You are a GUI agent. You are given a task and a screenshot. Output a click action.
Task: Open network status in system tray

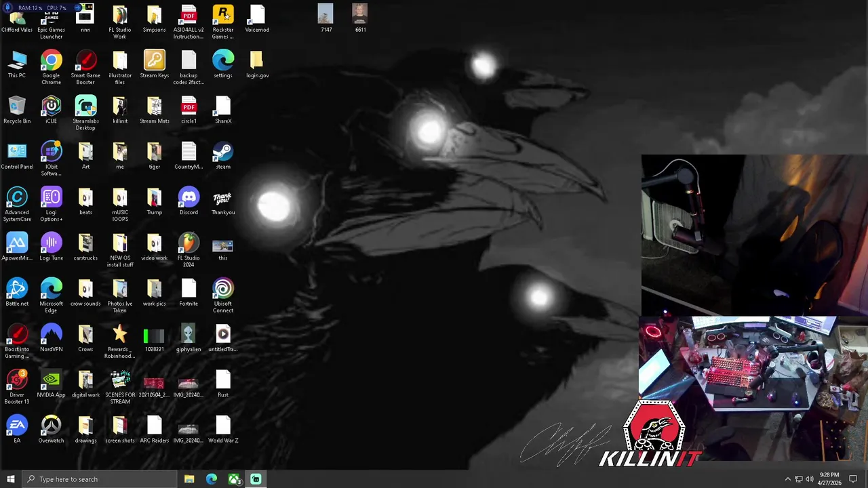coord(799,479)
